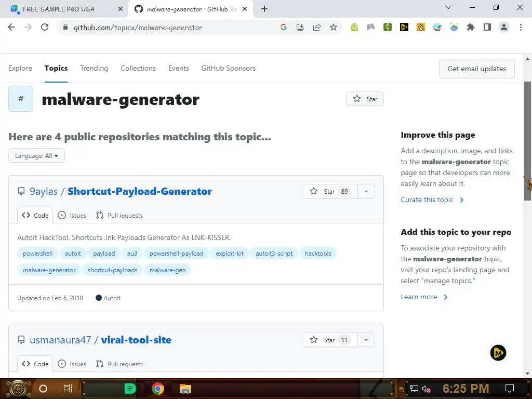Click the malware-gen topic tag
This screenshot has height=399, width=532.
168,270
